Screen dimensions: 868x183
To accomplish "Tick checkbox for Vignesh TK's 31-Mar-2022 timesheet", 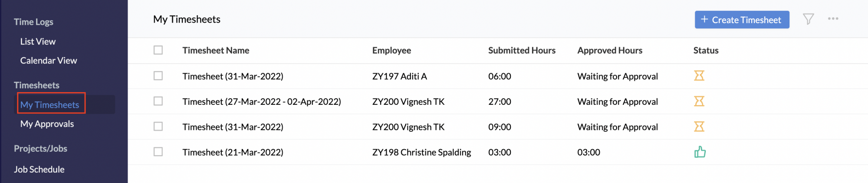I will (x=158, y=126).
